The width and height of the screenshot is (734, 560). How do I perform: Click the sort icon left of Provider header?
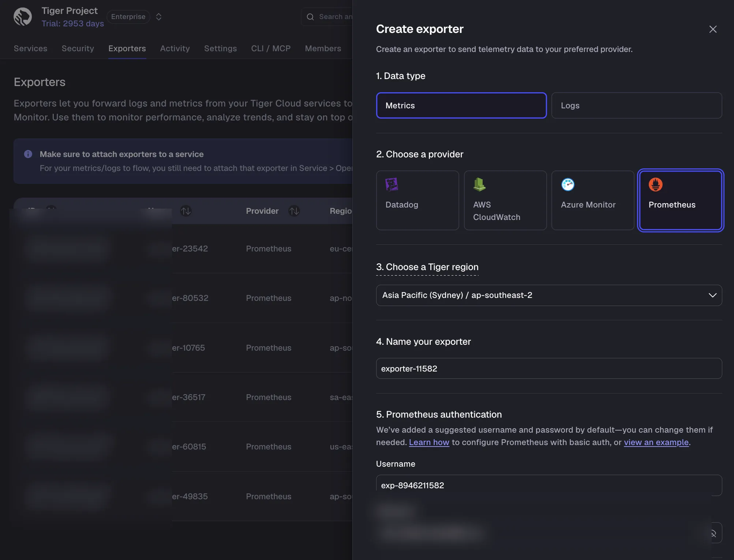(x=186, y=211)
